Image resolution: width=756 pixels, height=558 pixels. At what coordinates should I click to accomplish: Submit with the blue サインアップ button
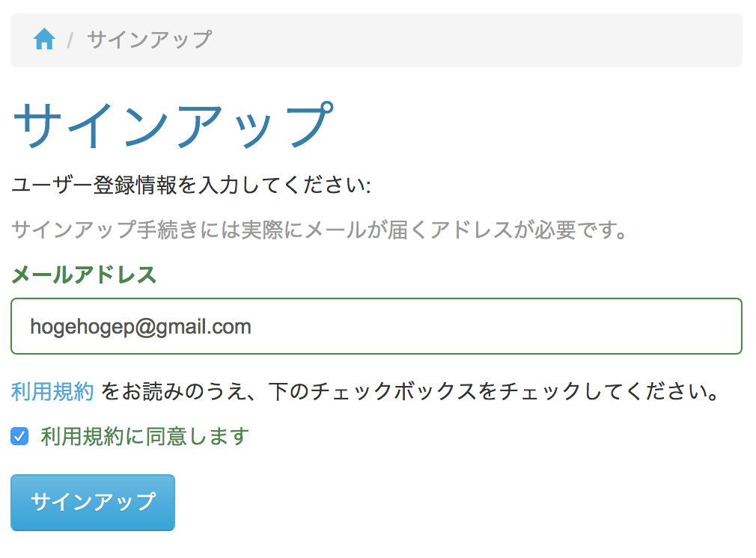(93, 503)
